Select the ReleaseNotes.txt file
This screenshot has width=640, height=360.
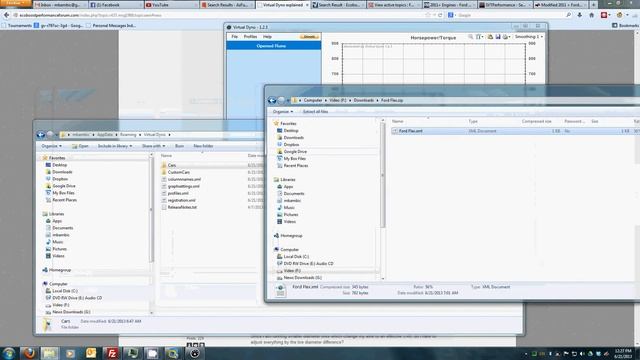point(182,207)
